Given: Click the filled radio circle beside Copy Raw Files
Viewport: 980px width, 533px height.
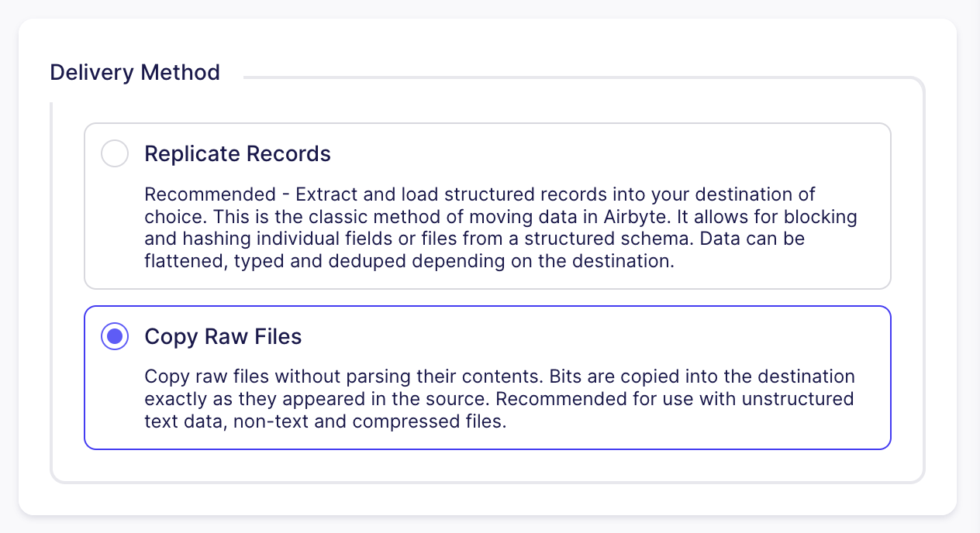Looking at the screenshot, I should pos(115,336).
